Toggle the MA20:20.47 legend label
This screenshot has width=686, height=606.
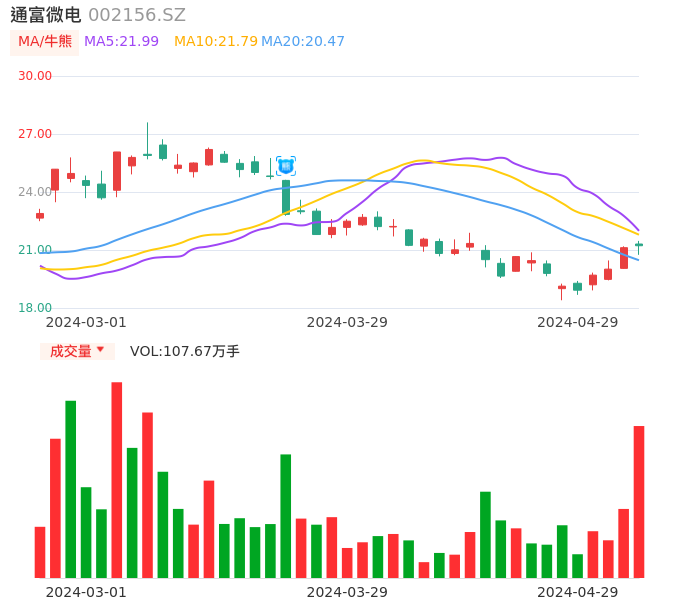[x=303, y=41]
